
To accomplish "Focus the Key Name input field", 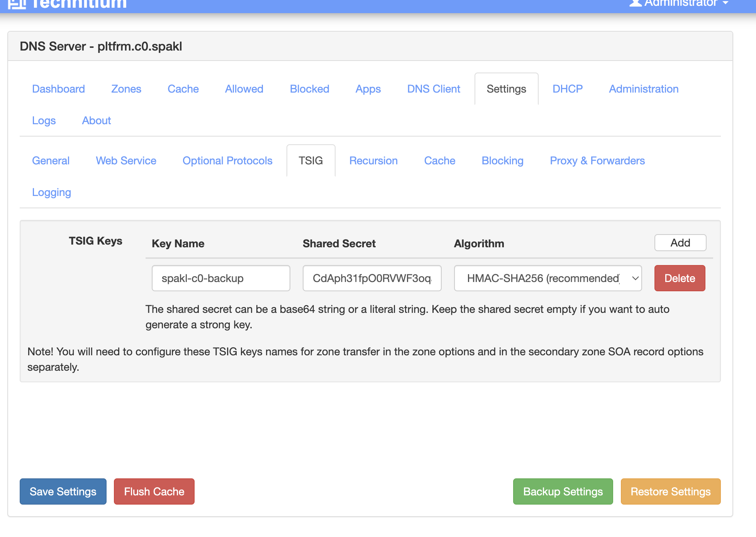I will (220, 278).
